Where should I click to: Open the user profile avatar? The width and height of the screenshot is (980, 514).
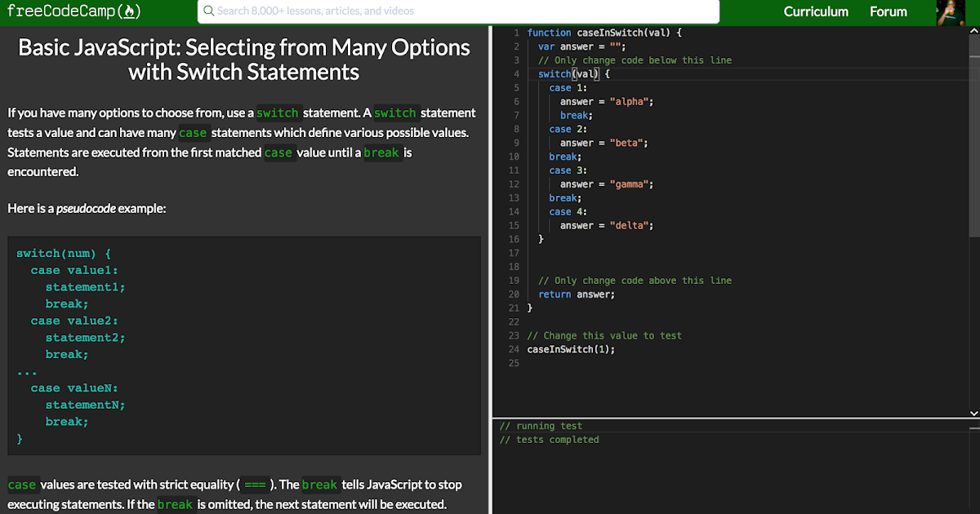(x=951, y=12)
